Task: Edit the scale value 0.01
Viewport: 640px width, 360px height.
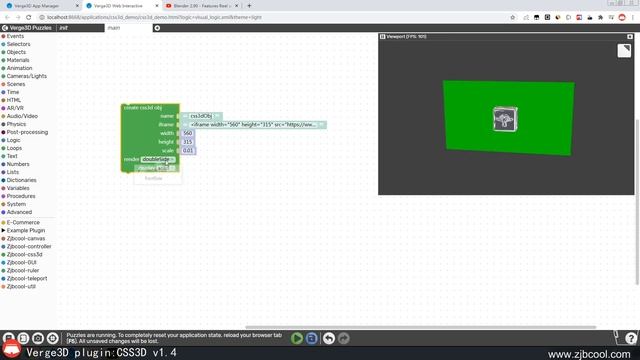Action: (188, 151)
